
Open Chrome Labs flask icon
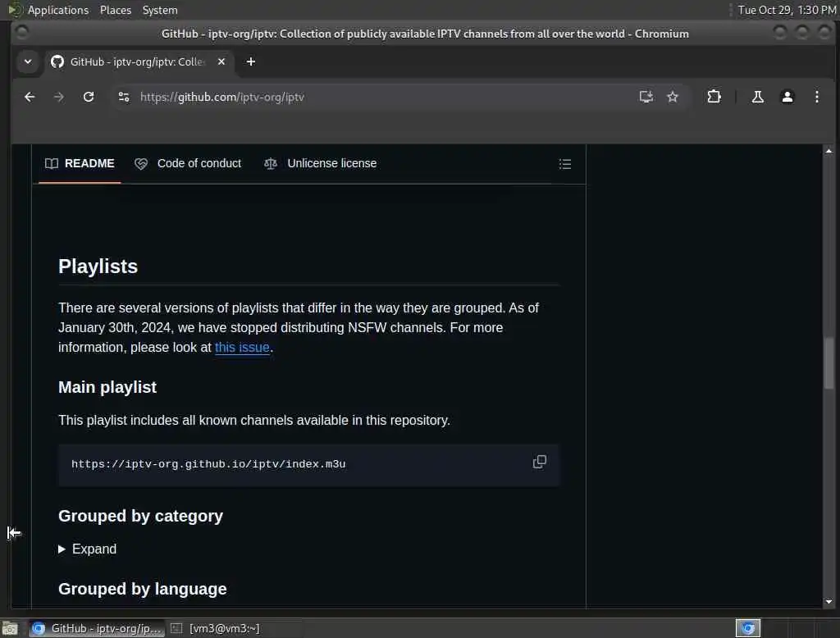(x=757, y=97)
